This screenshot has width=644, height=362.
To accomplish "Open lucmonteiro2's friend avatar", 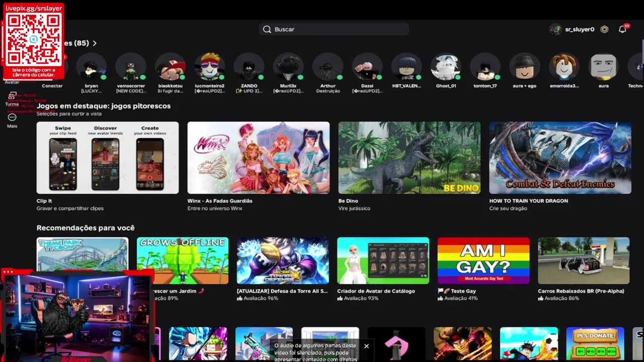I will (x=210, y=66).
